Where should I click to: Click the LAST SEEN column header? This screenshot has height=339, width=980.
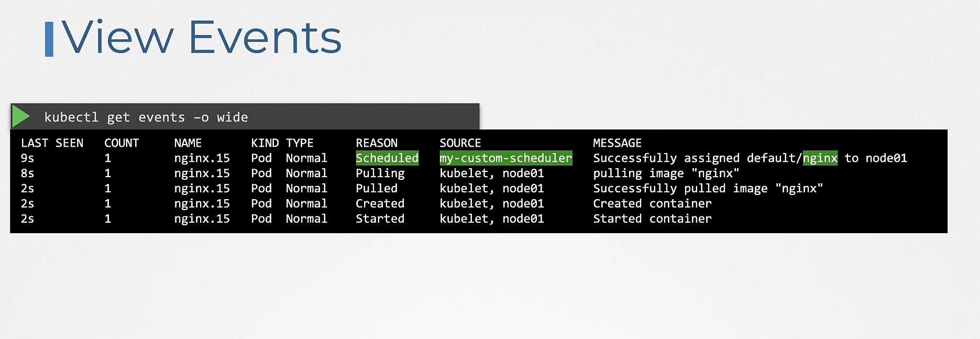pyautogui.click(x=52, y=143)
